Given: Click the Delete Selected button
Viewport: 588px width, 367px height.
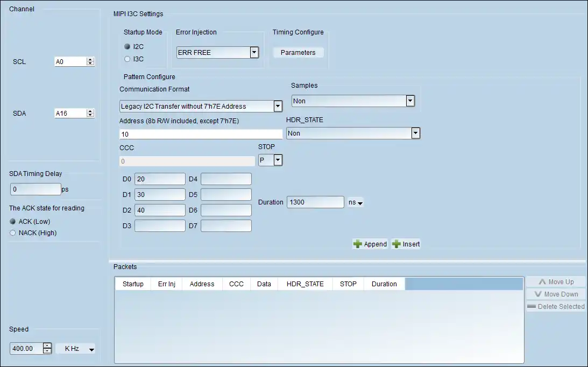Looking at the screenshot, I should pyautogui.click(x=556, y=307).
